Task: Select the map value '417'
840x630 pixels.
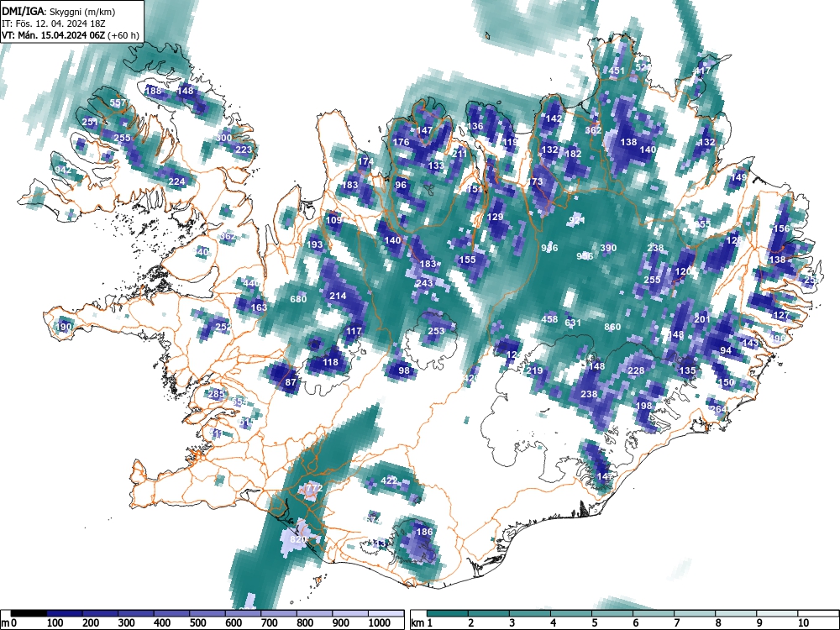Action: click(x=701, y=71)
